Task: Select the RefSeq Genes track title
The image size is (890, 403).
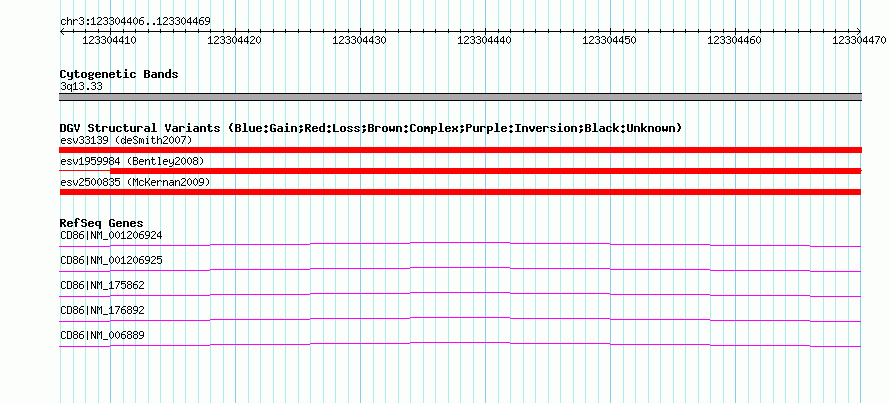Action: pyautogui.click(x=102, y=223)
